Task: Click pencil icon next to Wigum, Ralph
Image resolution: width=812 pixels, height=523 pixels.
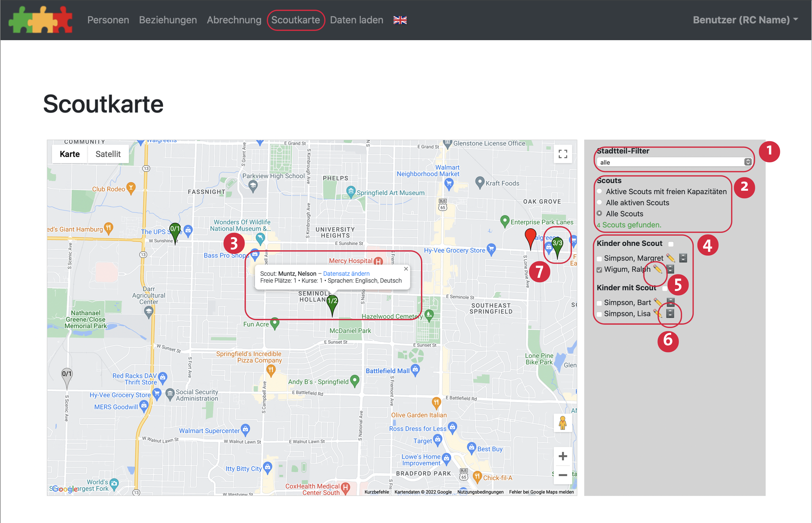Action: [x=657, y=269]
